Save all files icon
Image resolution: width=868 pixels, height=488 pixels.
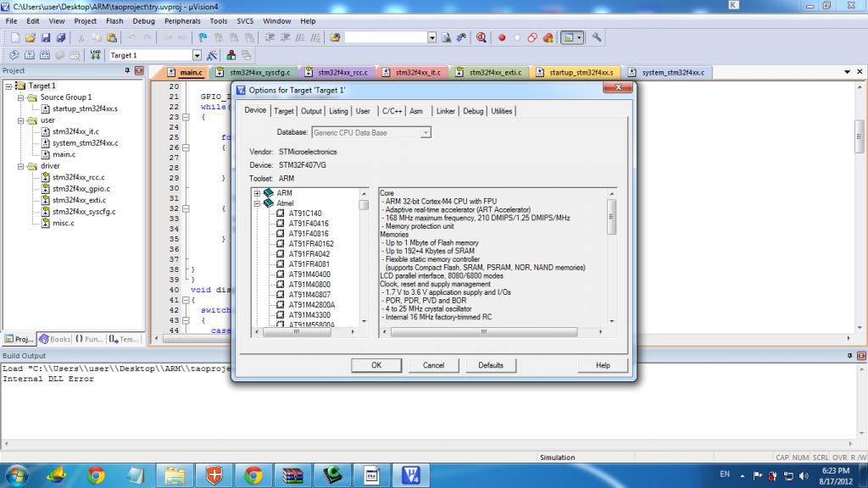[61, 37]
